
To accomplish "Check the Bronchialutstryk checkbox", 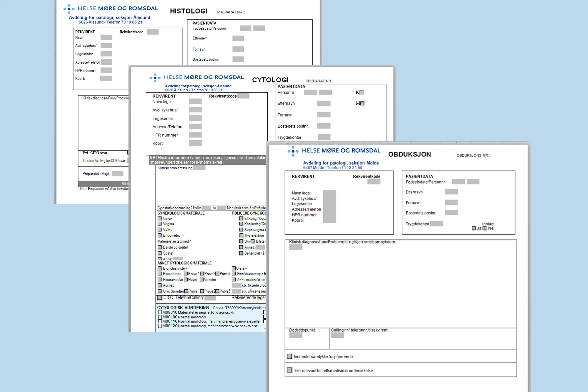I will [x=160, y=268].
